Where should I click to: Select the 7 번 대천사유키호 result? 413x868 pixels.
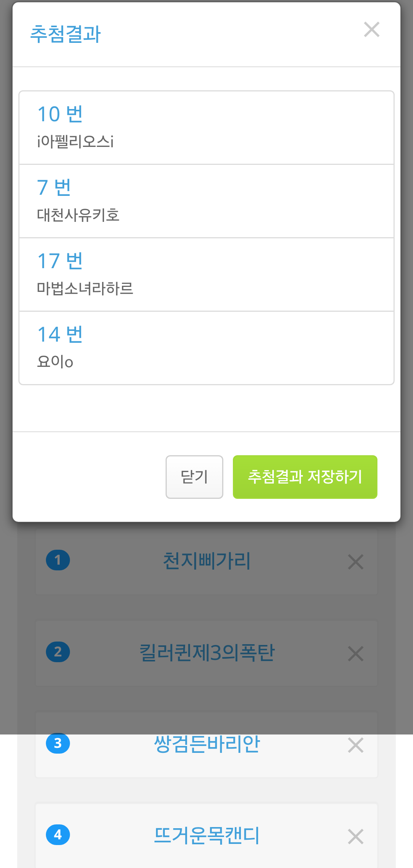206,201
